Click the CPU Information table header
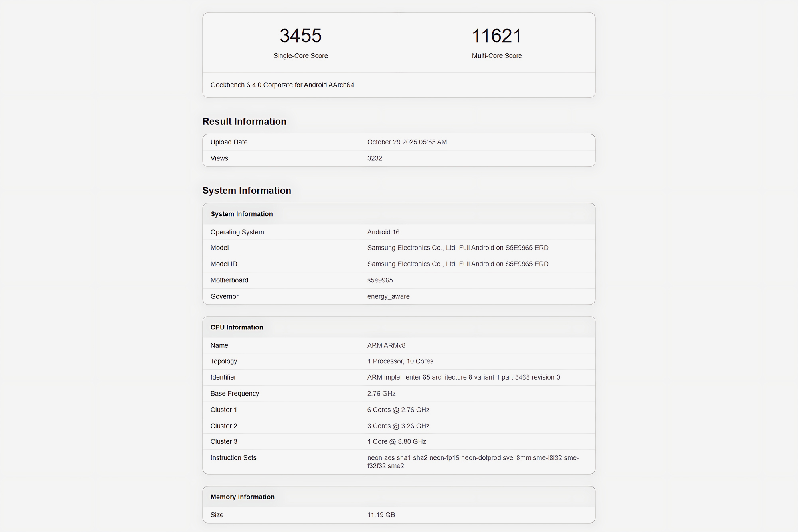Image resolution: width=798 pixels, height=532 pixels. click(237, 327)
